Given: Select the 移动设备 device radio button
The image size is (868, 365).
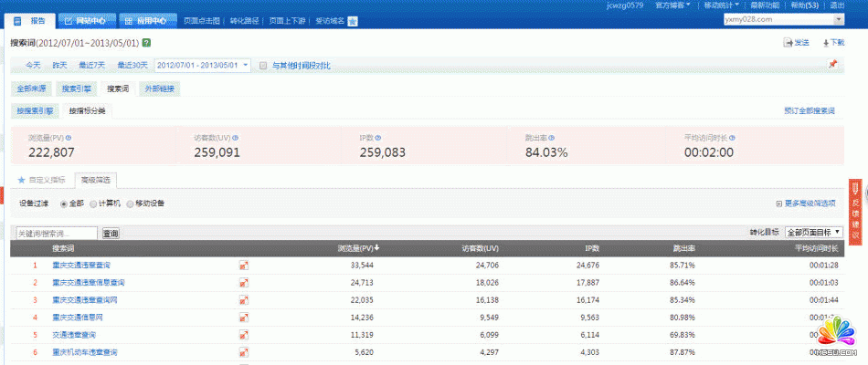Looking at the screenshot, I should [x=131, y=203].
